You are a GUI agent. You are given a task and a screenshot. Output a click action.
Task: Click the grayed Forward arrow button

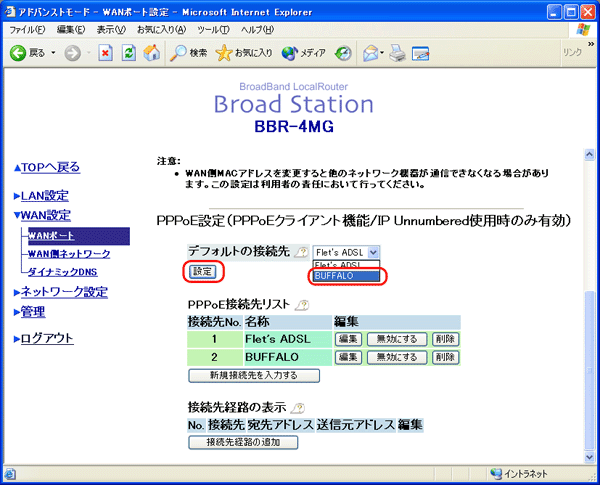click(x=72, y=53)
